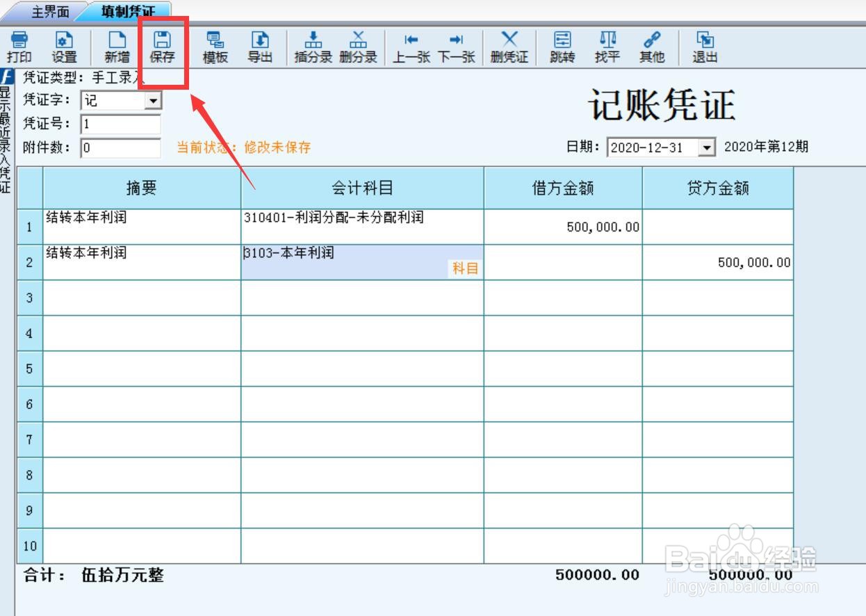The image size is (866, 616).
Task: Go to next voucher 下一张
Action: (456, 47)
